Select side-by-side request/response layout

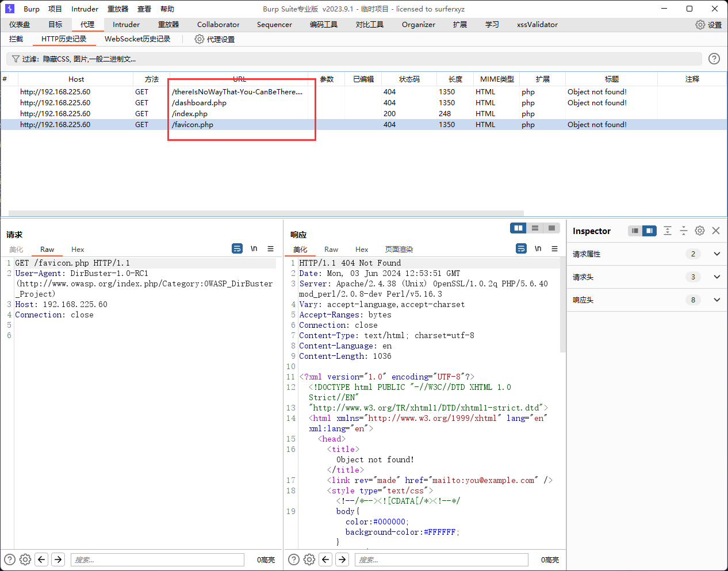click(x=518, y=228)
